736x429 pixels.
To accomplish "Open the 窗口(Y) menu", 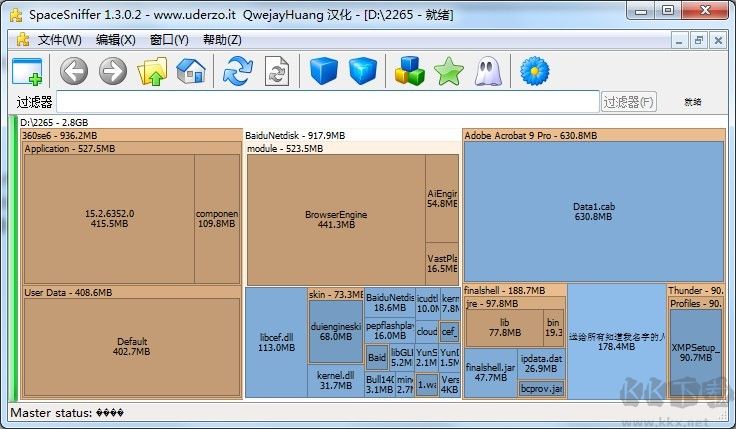I will pos(169,40).
